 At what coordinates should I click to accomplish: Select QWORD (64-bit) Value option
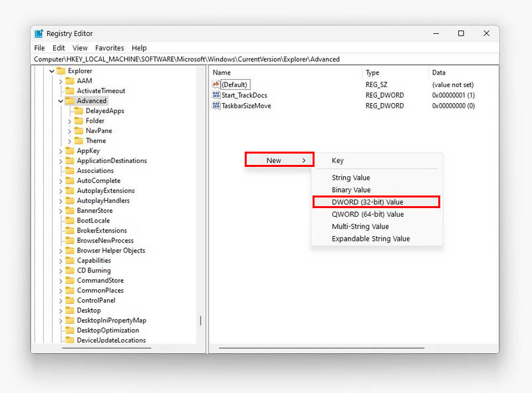click(377, 214)
